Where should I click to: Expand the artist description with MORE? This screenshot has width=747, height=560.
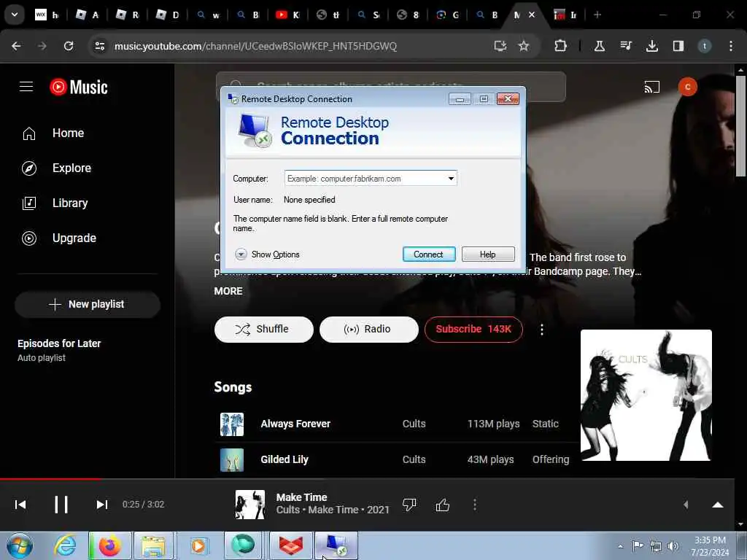228,291
